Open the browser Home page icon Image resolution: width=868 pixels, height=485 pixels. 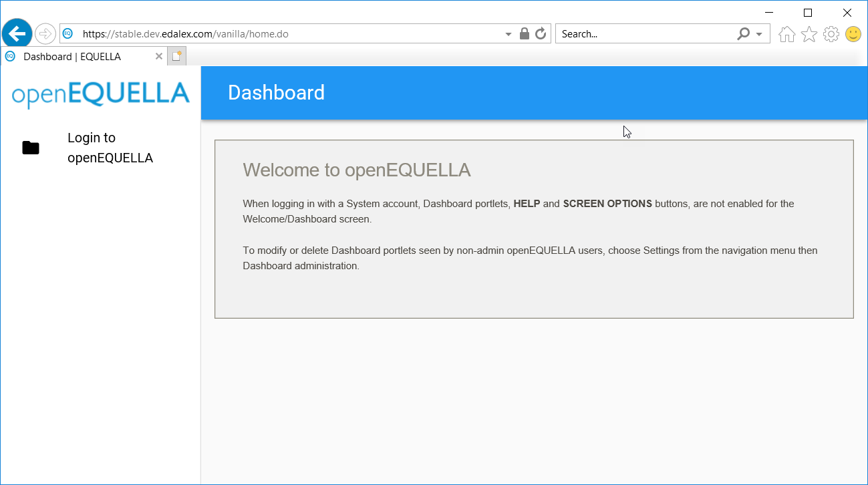(x=786, y=33)
